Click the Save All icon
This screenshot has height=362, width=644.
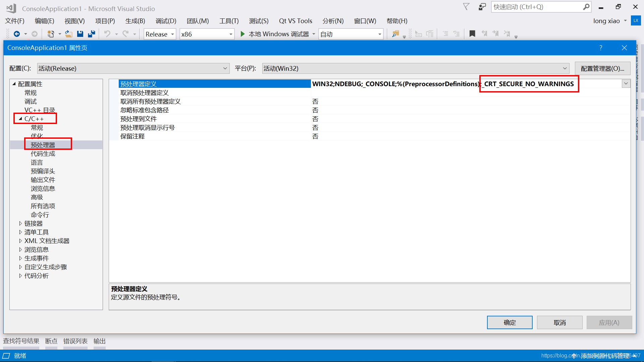coord(91,34)
